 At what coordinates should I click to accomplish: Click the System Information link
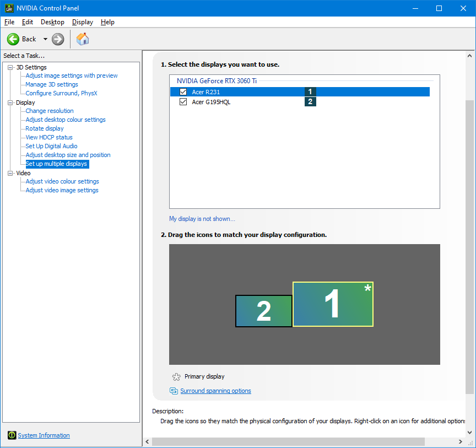pos(44,435)
